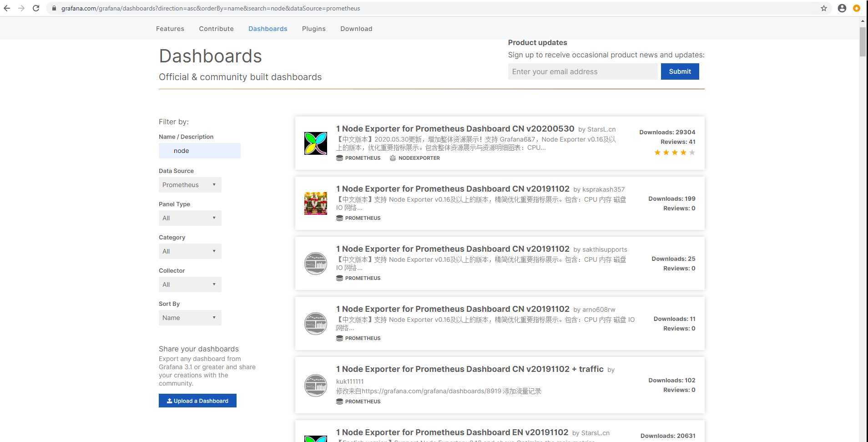Open the browser profile account icon
The width and height of the screenshot is (868, 442).
pyautogui.click(x=842, y=8)
